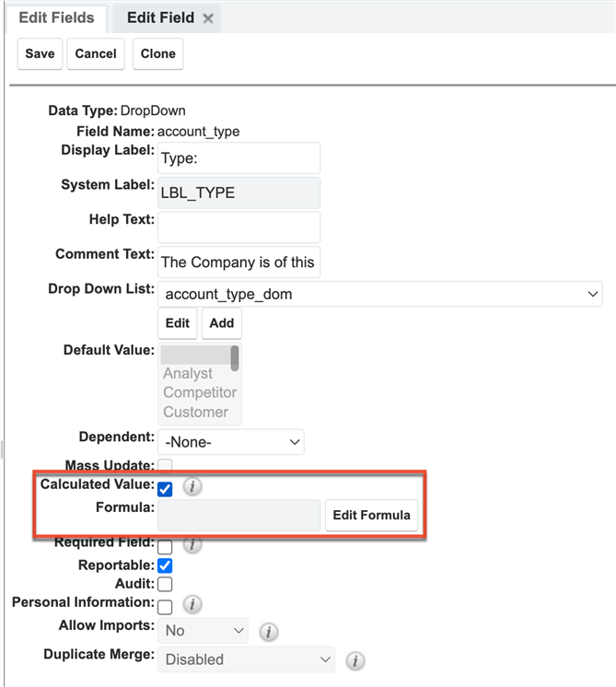
Task: Expand the Dependent dropdown
Action: (230, 442)
